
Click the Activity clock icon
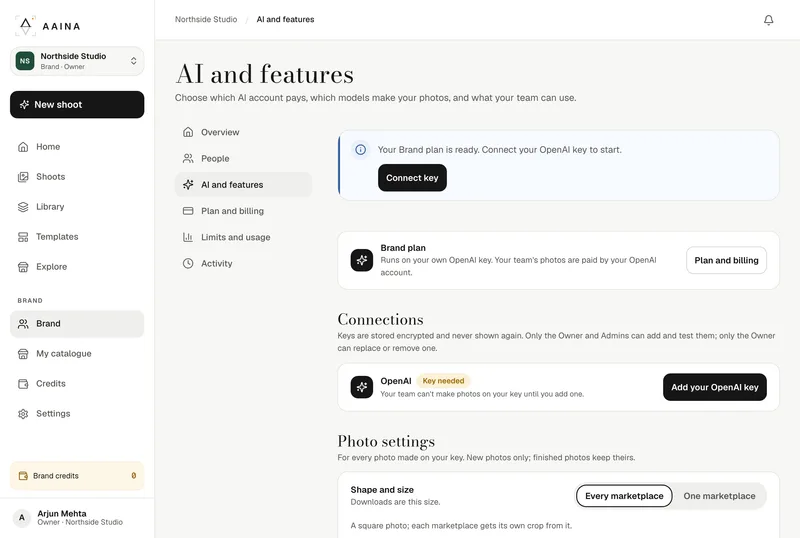pyautogui.click(x=188, y=263)
